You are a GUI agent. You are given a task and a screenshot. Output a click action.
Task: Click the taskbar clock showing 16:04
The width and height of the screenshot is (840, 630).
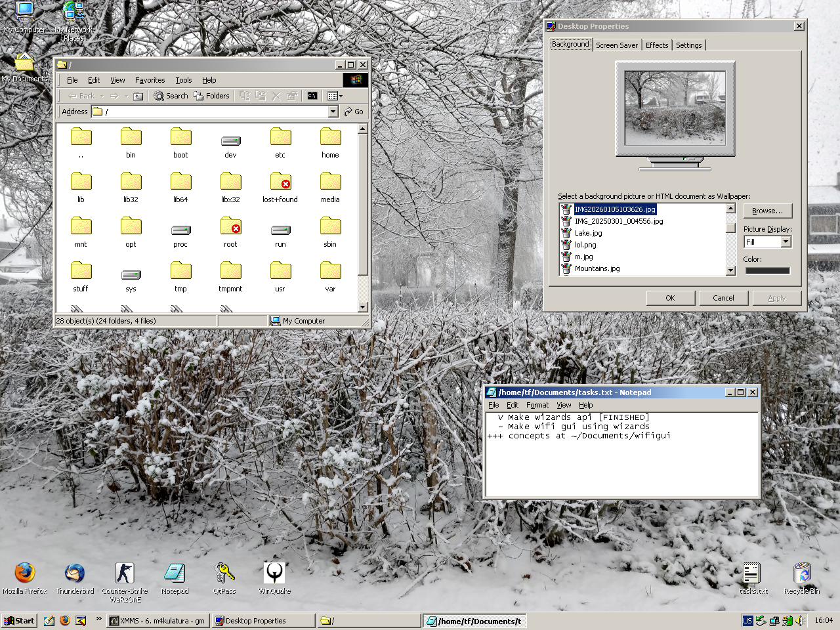[x=824, y=620]
